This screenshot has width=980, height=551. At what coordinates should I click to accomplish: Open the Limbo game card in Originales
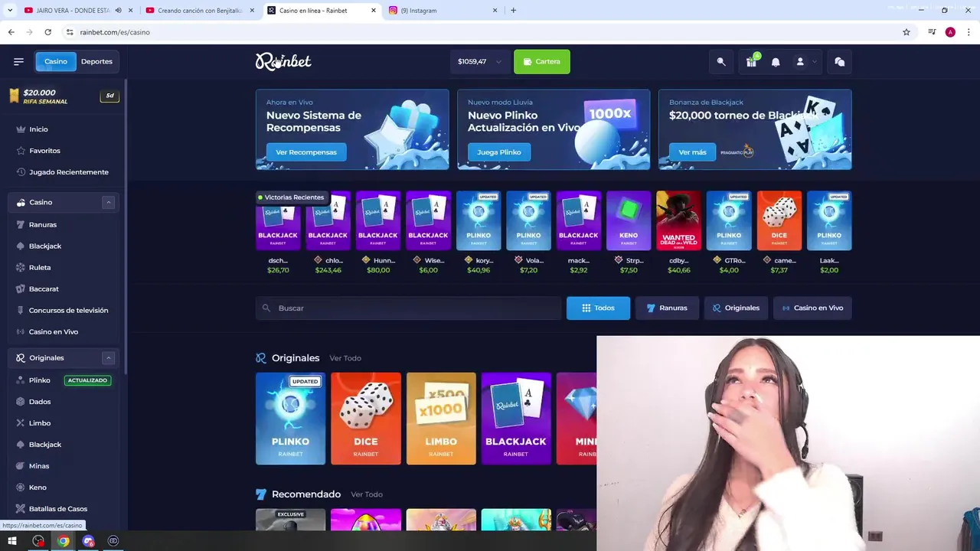click(x=441, y=419)
